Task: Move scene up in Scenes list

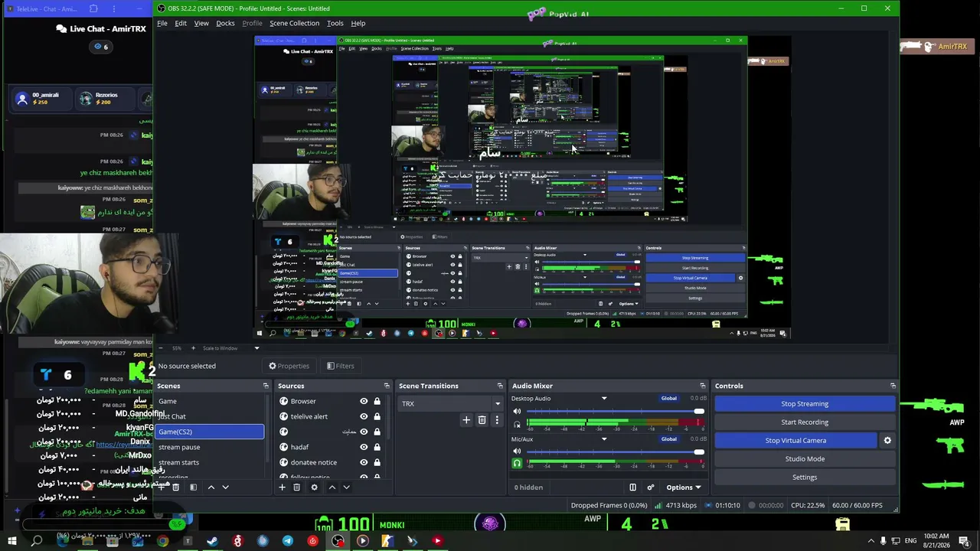Action: pyautogui.click(x=211, y=487)
